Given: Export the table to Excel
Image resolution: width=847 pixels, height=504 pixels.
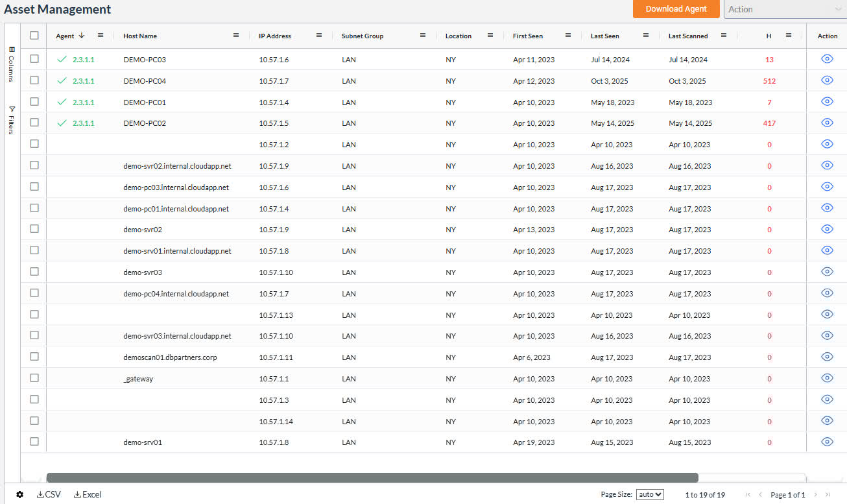Looking at the screenshot, I should coord(88,495).
